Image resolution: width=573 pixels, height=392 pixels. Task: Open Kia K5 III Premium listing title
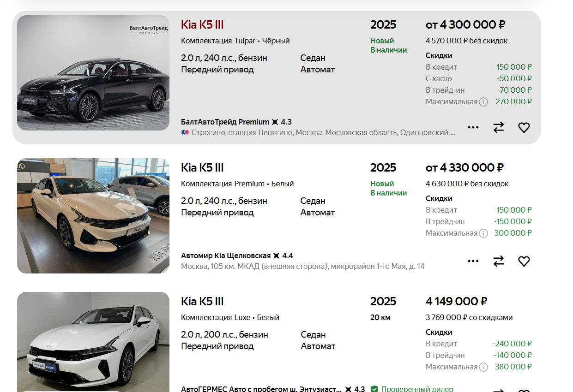coord(202,168)
